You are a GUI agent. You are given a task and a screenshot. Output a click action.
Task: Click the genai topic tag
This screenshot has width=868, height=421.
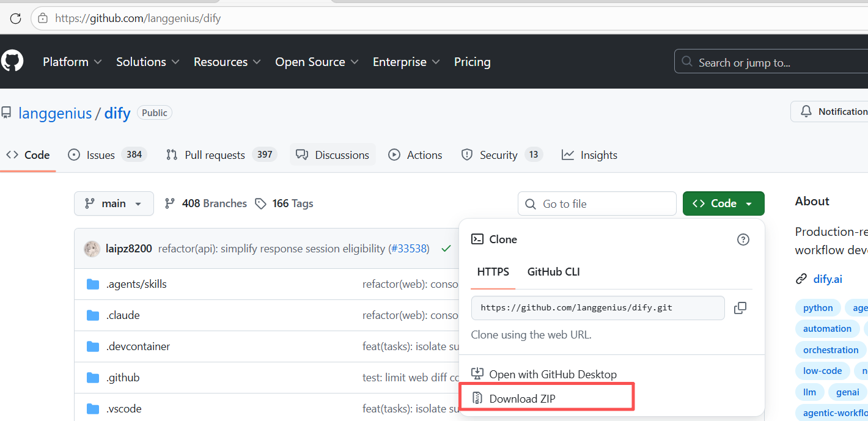click(x=847, y=392)
